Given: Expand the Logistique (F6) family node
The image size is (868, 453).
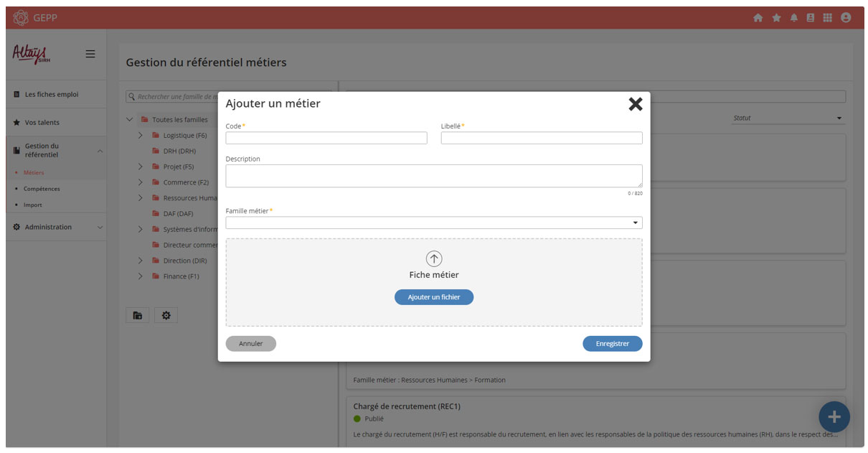Looking at the screenshot, I should [x=141, y=135].
